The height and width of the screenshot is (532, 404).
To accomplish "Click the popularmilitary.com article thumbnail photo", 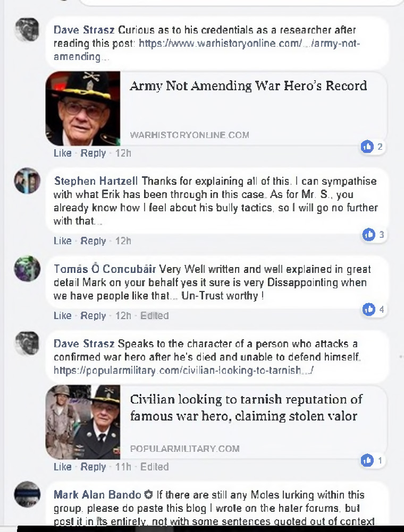I will click(x=83, y=422).
